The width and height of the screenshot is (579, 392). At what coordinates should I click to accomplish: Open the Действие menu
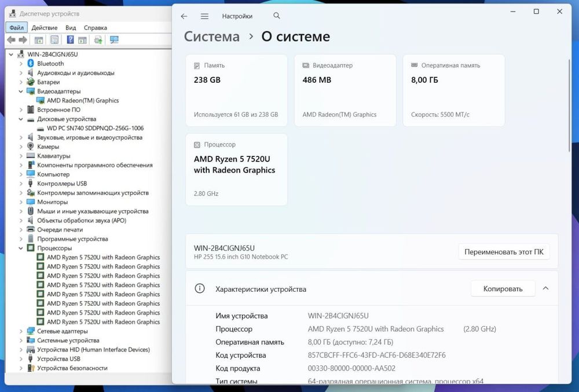(45, 28)
